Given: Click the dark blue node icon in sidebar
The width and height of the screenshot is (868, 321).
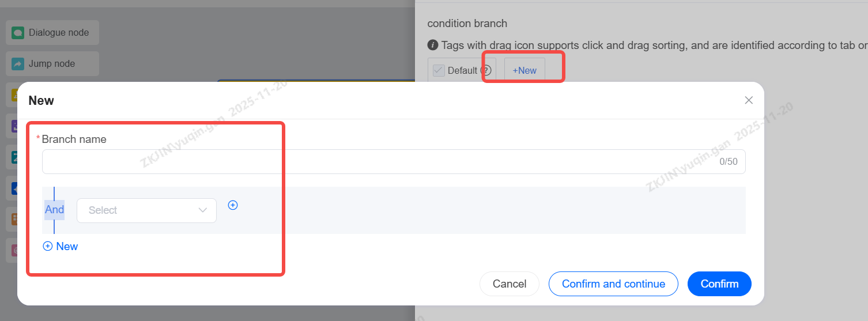Looking at the screenshot, I should coord(15,188).
